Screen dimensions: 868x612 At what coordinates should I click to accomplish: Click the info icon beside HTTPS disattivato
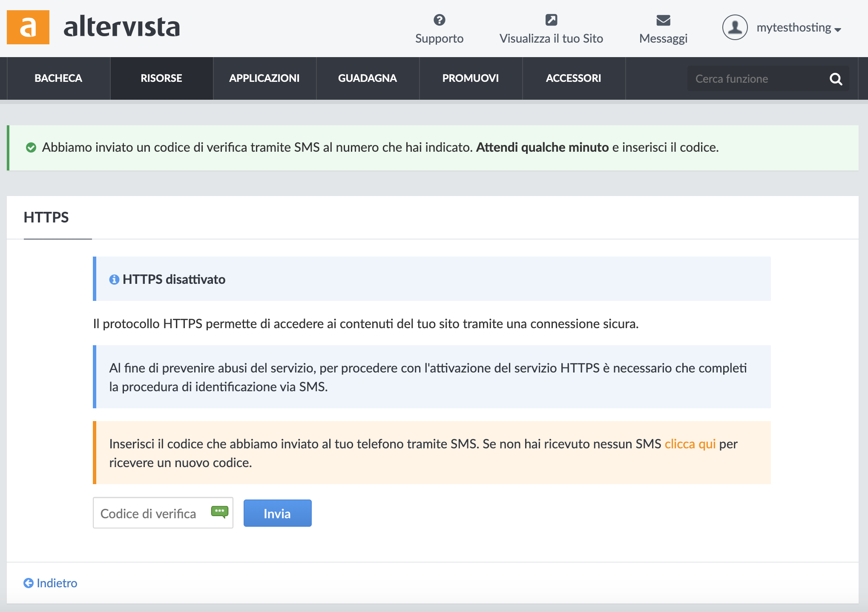click(114, 280)
